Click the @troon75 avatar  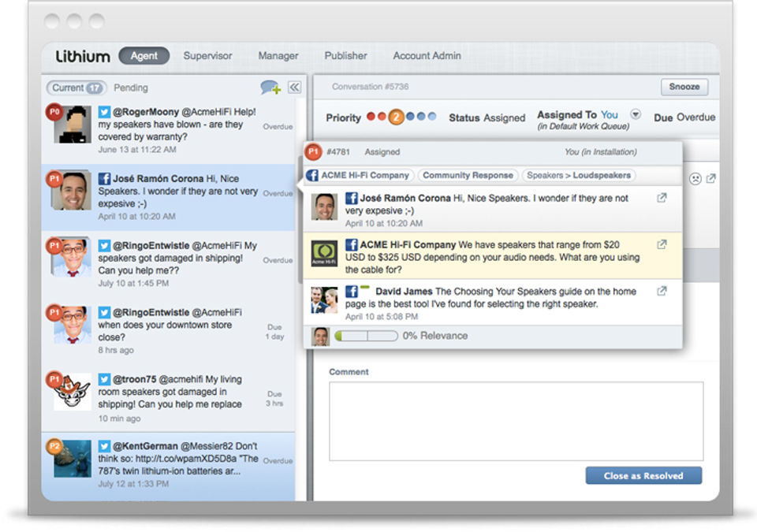[73, 392]
